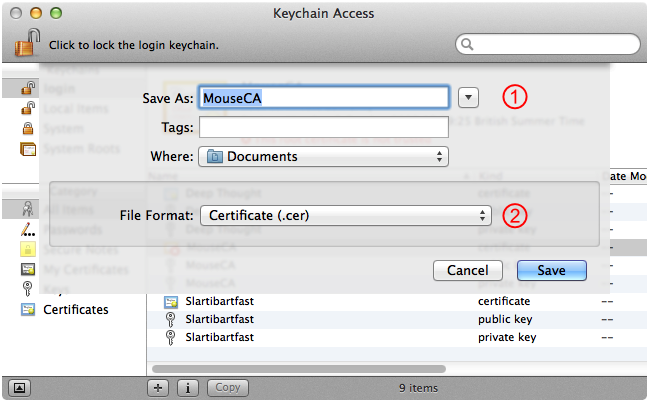Choose the Secure Notes category icon
Image resolution: width=649 pixels, height=402 pixels.
point(28,249)
